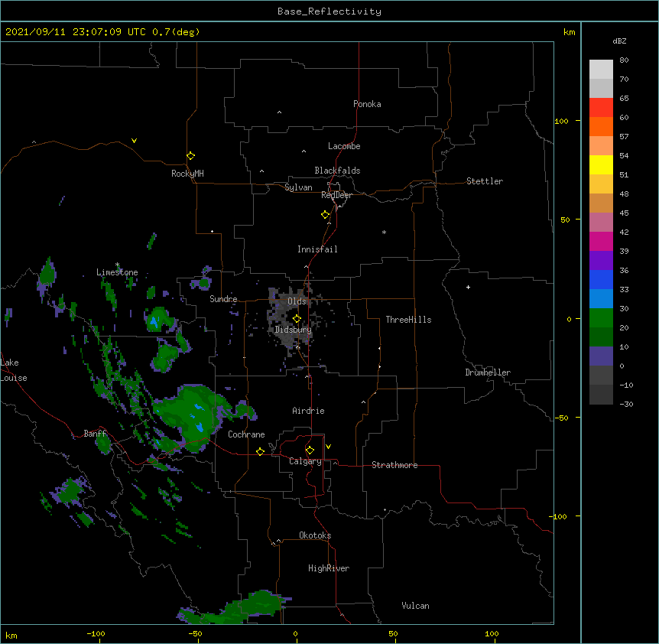Click the yellow diamond marker by Olds
Image resolution: width=659 pixels, height=644 pixels.
point(297,318)
